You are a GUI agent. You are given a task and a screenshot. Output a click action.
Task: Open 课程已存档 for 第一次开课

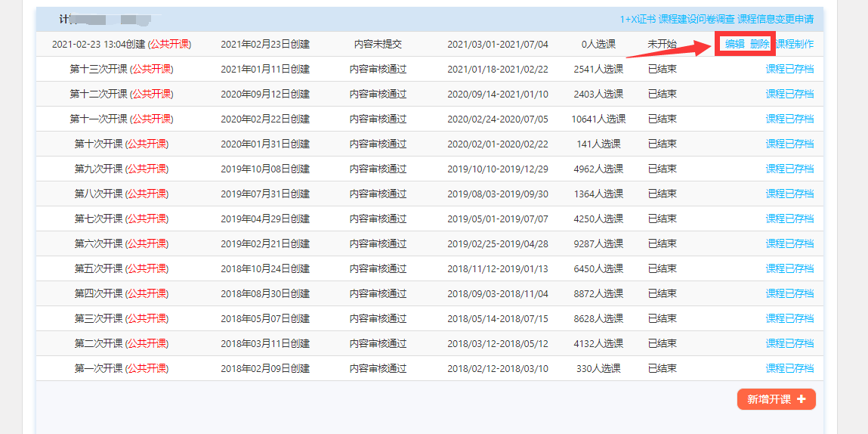790,368
